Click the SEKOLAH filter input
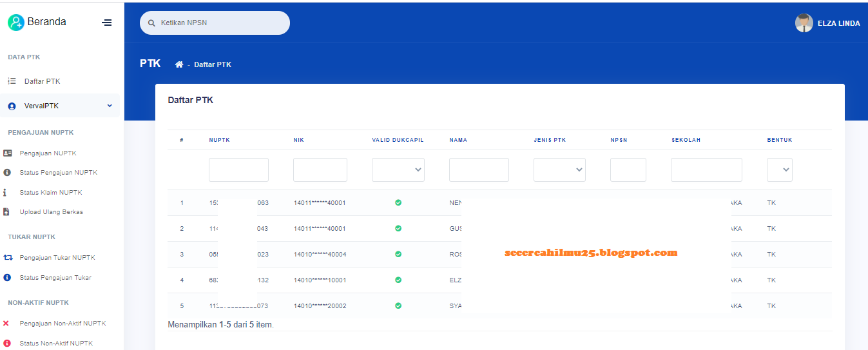This screenshot has width=868, height=350. tap(706, 170)
